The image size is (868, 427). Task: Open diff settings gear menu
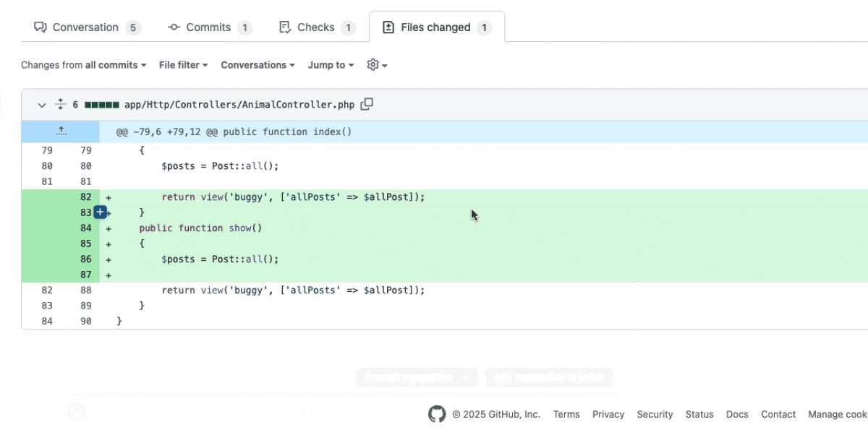pos(378,65)
